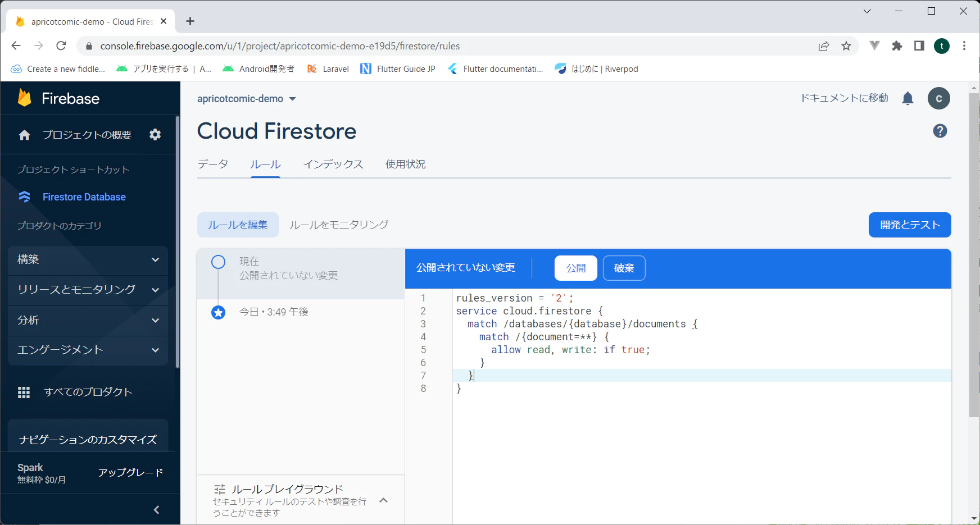The height and width of the screenshot is (525, 980).
Task: Click the rules playground sliders icon
Action: pos(220,490)
